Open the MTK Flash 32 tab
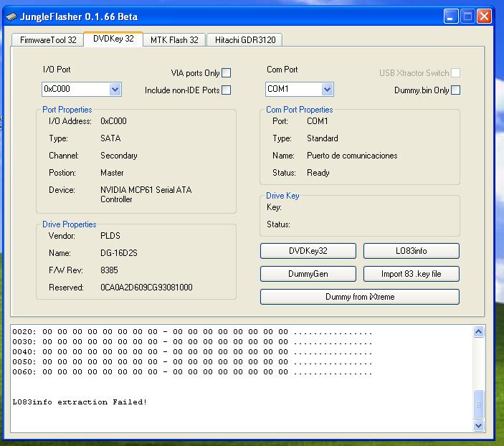 pos(174,40)
